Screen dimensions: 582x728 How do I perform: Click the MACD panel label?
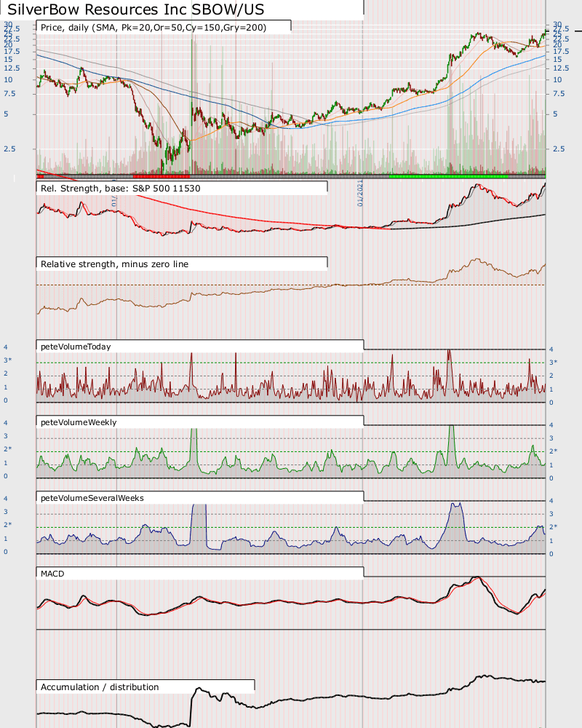tap(52, 574)
